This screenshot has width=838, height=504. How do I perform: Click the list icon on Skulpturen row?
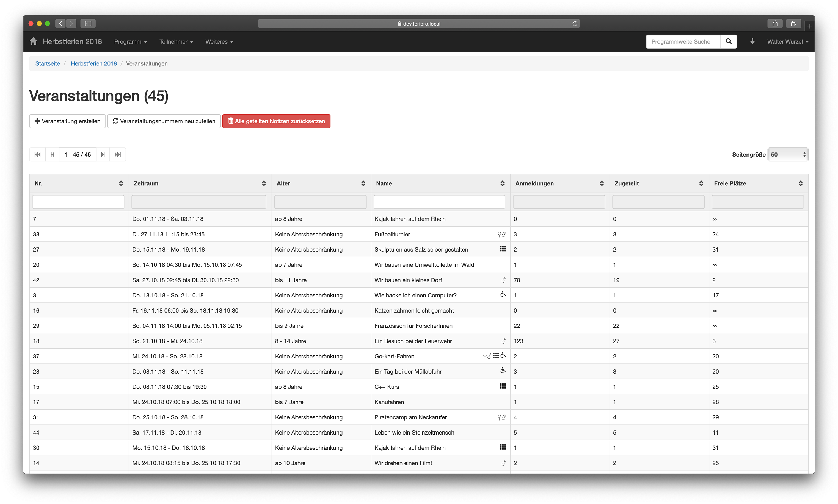coord(503,249)
